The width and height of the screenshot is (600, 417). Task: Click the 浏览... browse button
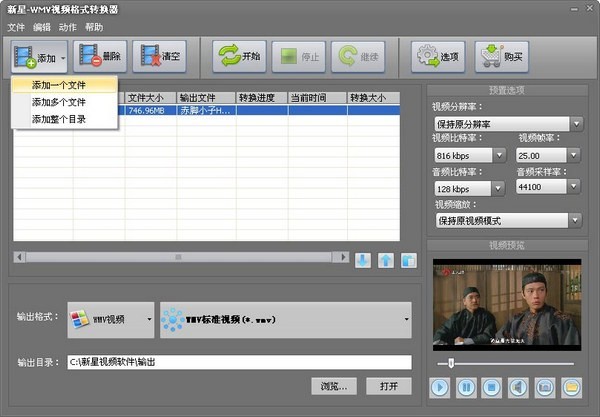pos(334,386)
